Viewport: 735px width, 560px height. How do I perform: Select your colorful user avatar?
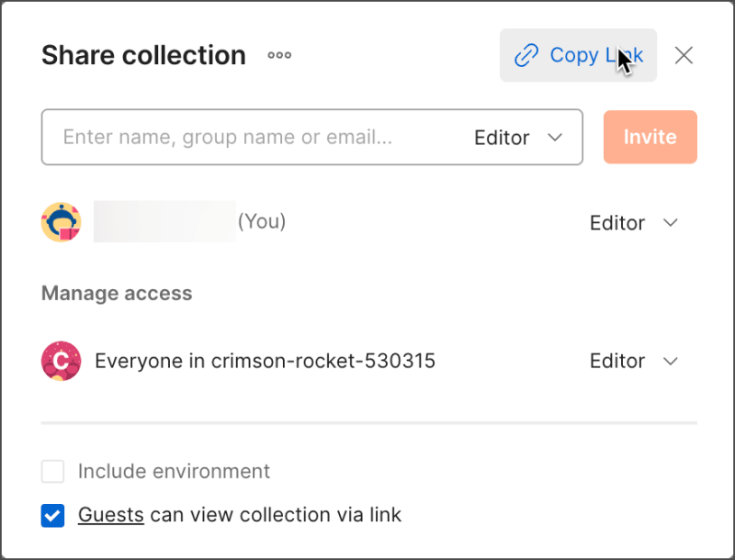[61, 221]
